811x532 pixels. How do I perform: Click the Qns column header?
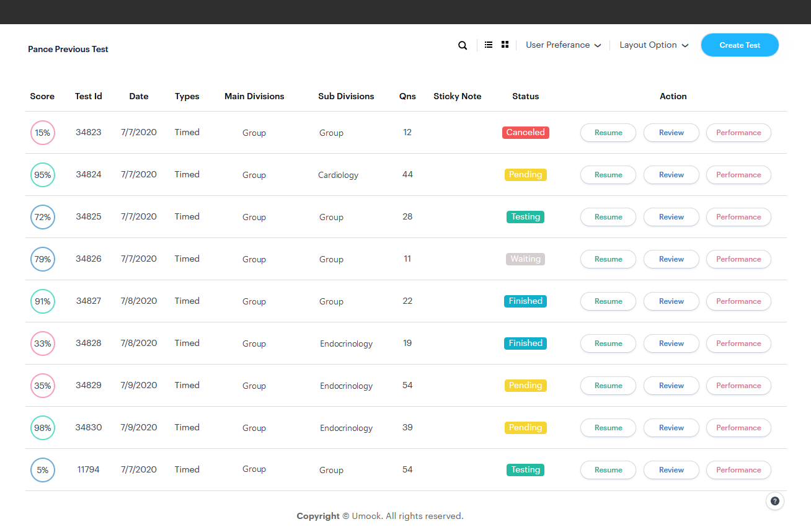(407, 96)
